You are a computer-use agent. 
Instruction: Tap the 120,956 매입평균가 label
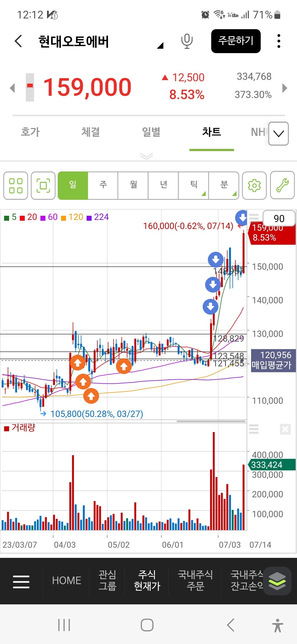[273, 360]
